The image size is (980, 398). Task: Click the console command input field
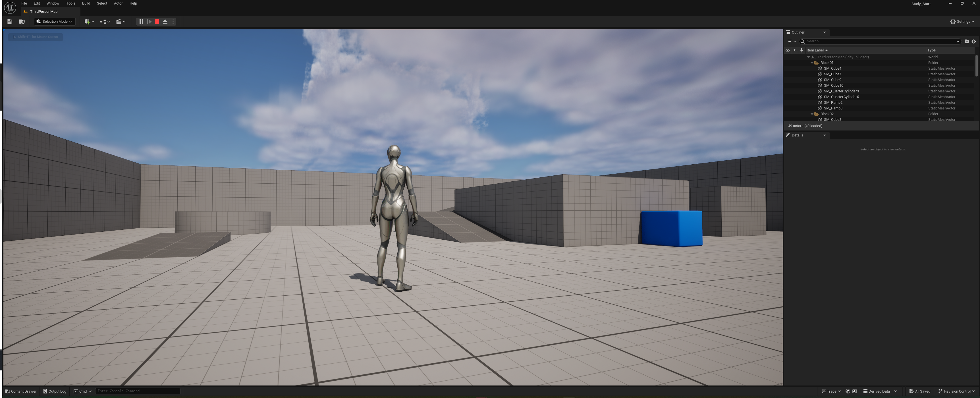[x=137, y=391]
